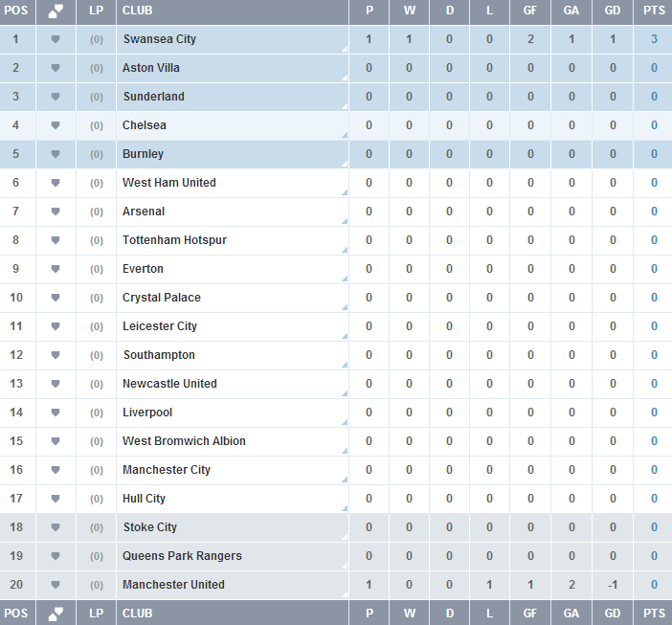Click Swansea City's points value 3
Viewport: 672px width, 625px height.
[x=654, y=39]
